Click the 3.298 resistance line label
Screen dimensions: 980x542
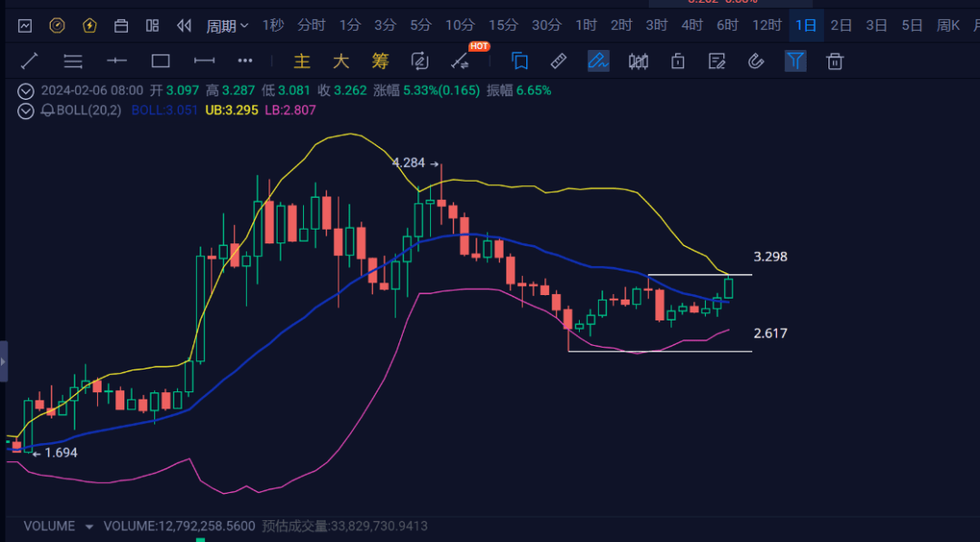[x=770, y=256]
